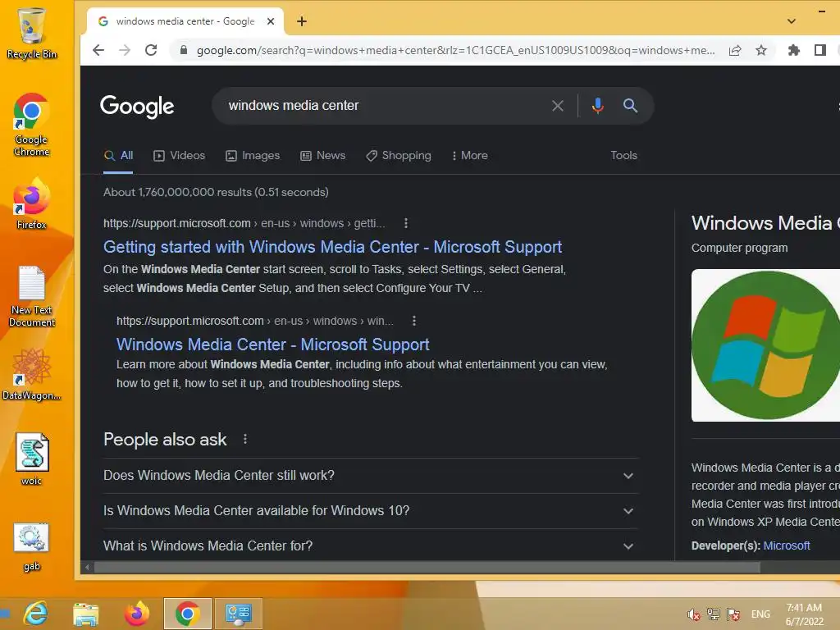Launch Google Chrome desktop shortcut
Screen dimensions: 840x630
click(x=32, y=125)
